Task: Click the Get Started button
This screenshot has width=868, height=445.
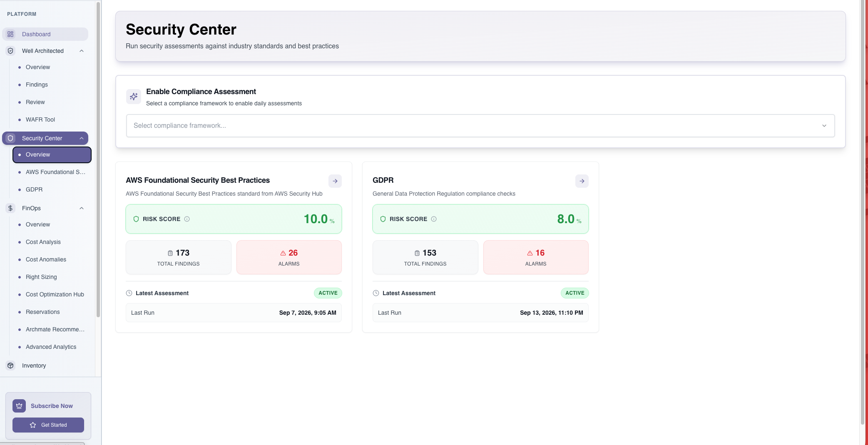Action: (48, 425)
